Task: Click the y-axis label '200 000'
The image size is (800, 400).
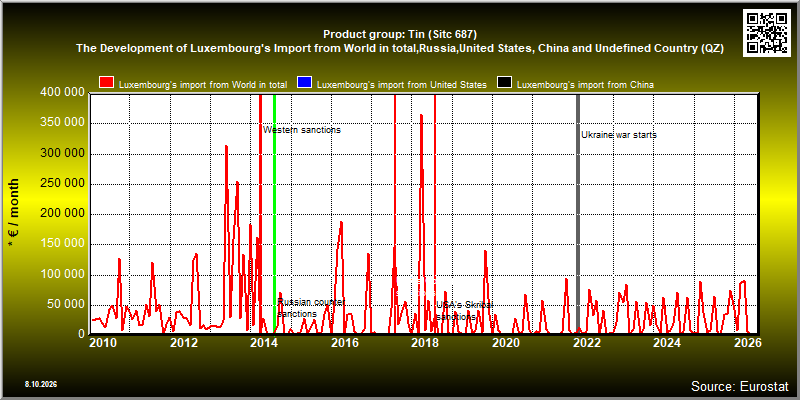Action: 62,214
